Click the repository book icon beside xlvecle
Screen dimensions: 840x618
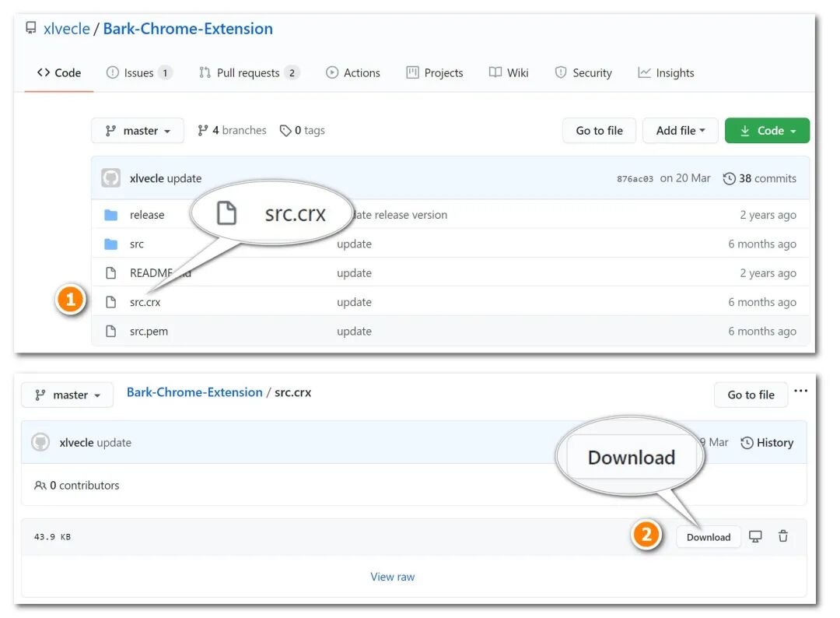(x=31, y=27)
